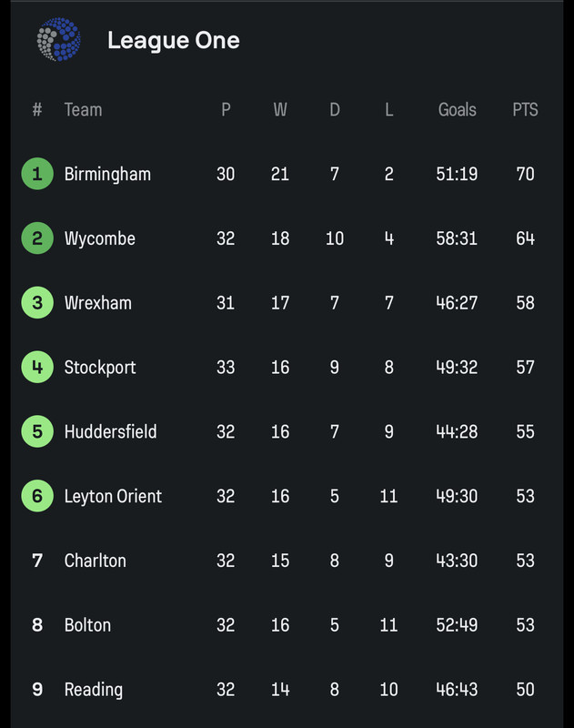574x728 pixels.
Task: Click Birmingham's 70 points value
Action: point(525,174)
